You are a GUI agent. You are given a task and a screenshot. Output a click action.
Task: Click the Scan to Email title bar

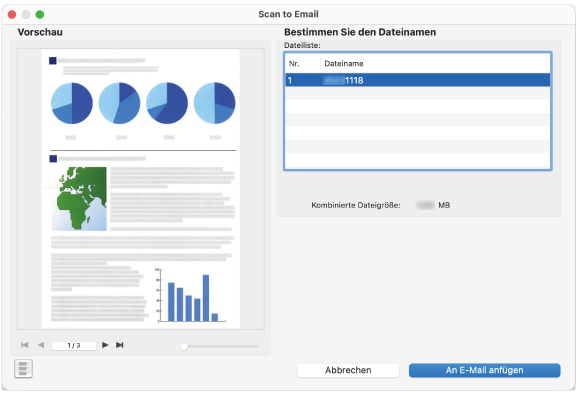pyautogui.click(x=288, y=14)
